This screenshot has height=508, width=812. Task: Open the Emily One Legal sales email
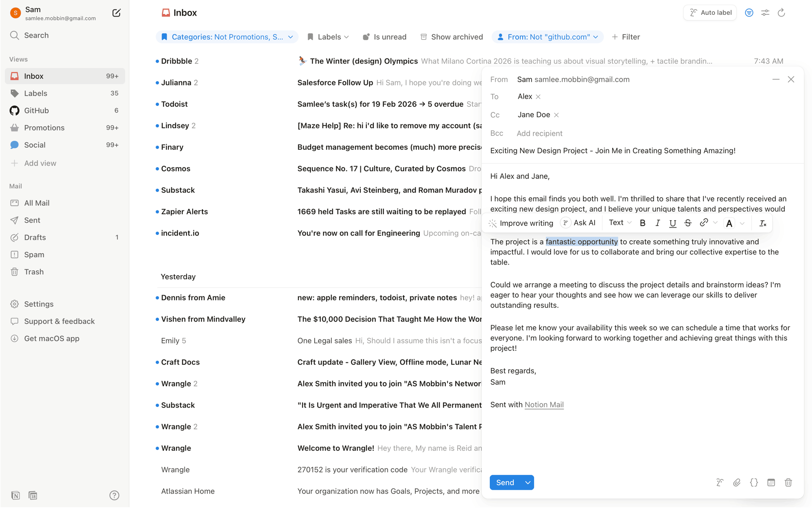pyautogui.click(x=318, y=341)
